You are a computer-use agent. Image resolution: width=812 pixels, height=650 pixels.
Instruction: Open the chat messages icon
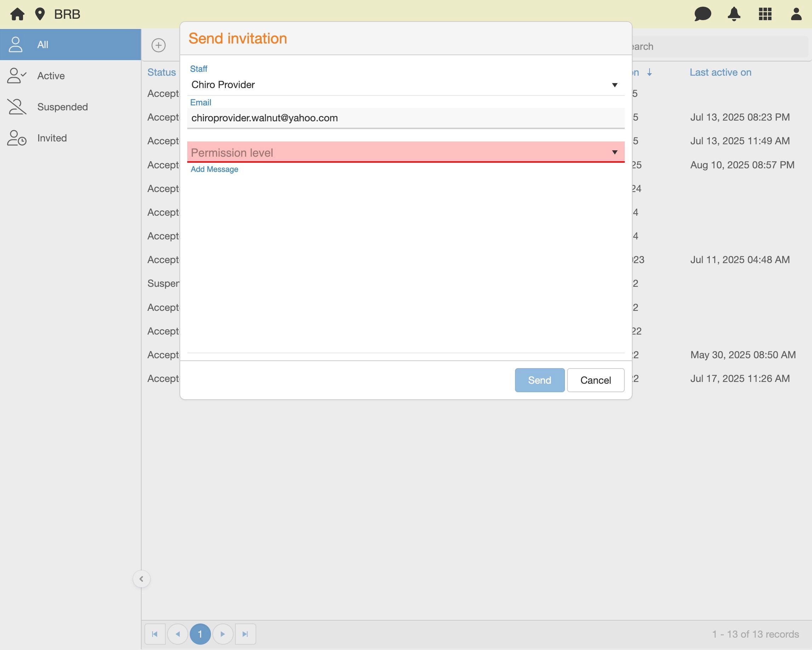click(x=702, y=14)
